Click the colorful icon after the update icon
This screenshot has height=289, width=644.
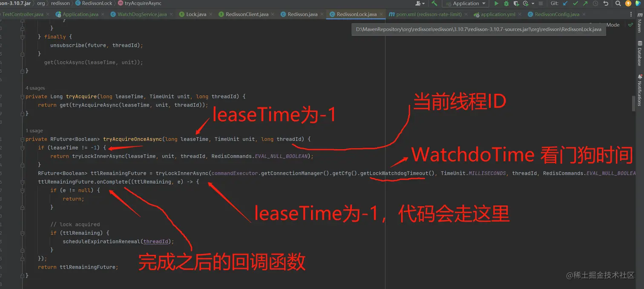pyautogui.click(x=638, y=3)
